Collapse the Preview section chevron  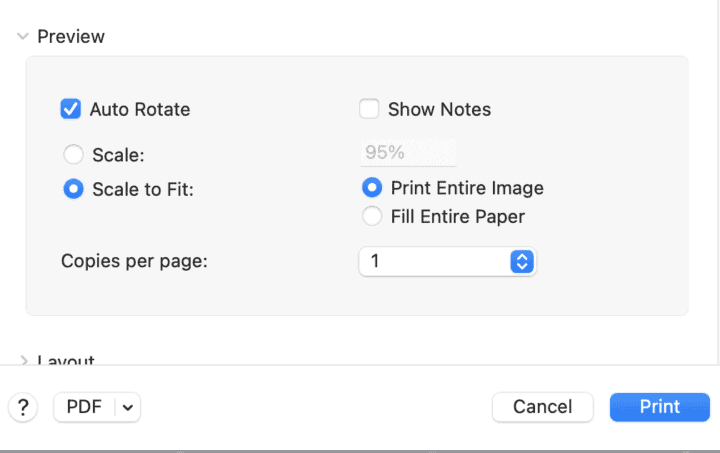tap(22, 36)
